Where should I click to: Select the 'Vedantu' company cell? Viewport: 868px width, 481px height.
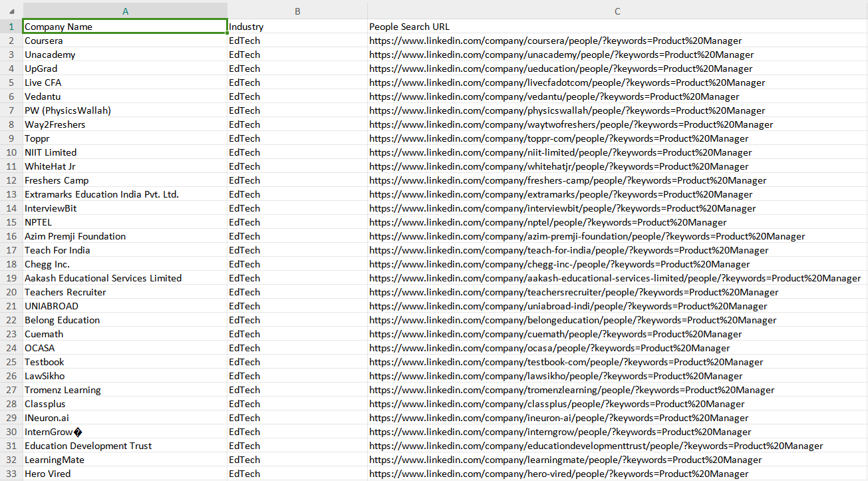pos(125,96)
